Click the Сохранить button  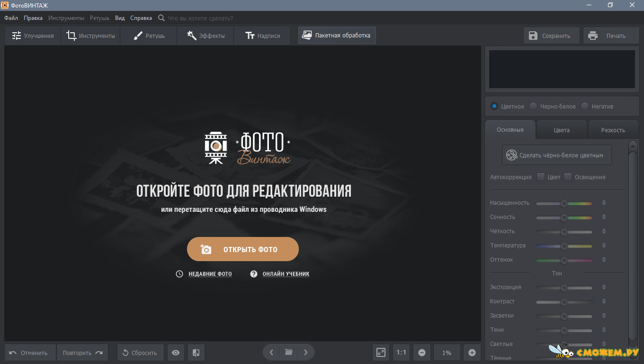tap(552, 36)
